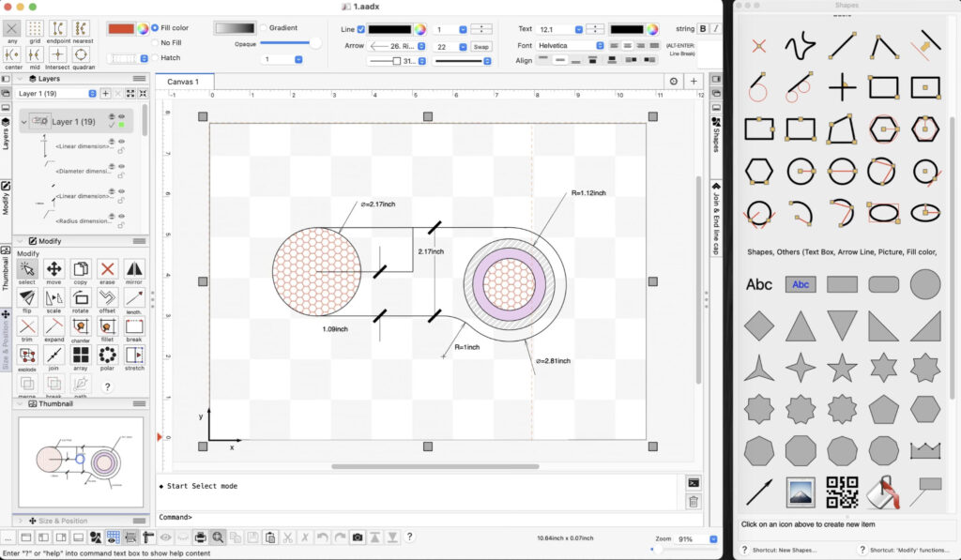Choose the trim tool
Viewport: 961px width, 560px height.
coord(27,326)
